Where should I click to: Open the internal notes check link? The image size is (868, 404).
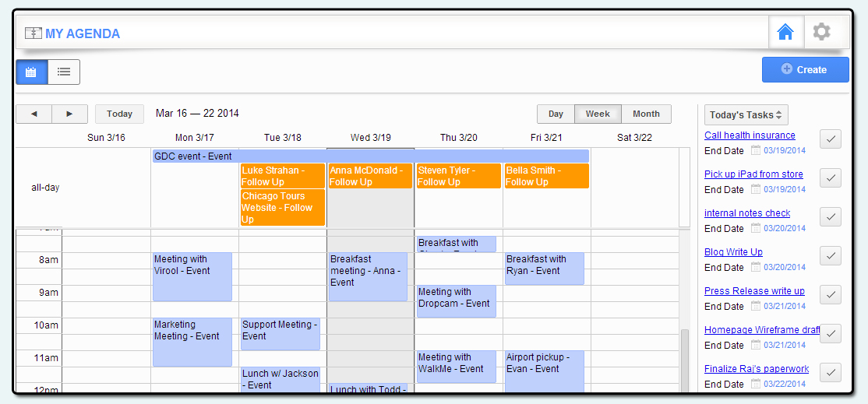click(746, 213)
